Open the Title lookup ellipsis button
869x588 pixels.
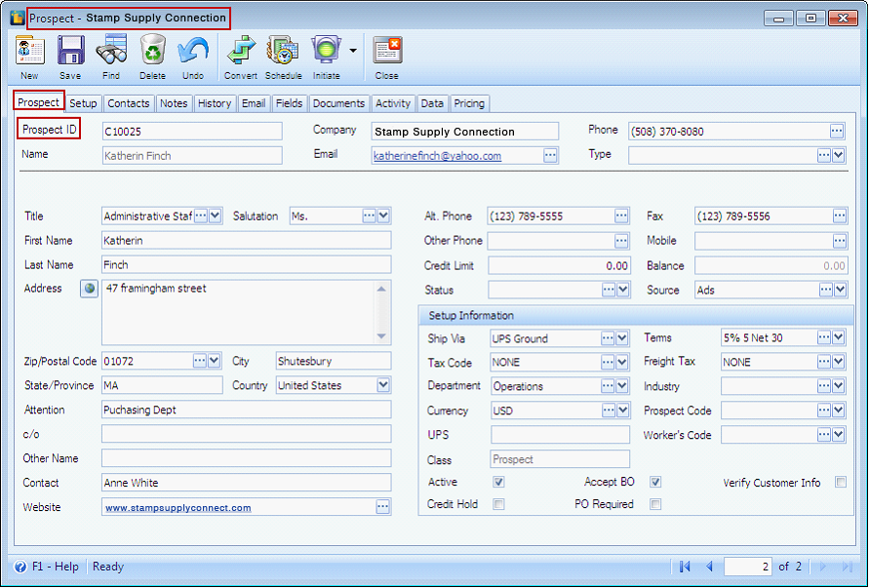201,216
